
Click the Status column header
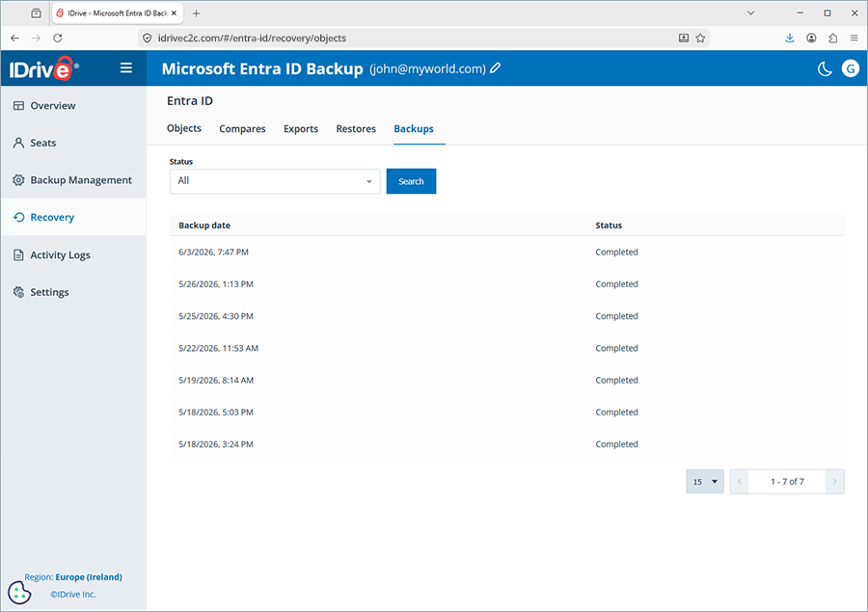click(x=609, y=226)
